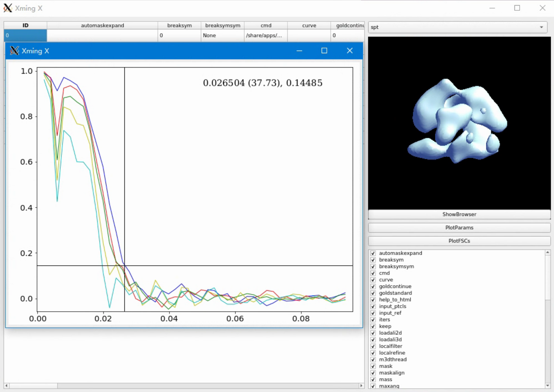Close the FSC plot Xming window
Viewport: 554px width, 392px height.
[x=350, y=51]
